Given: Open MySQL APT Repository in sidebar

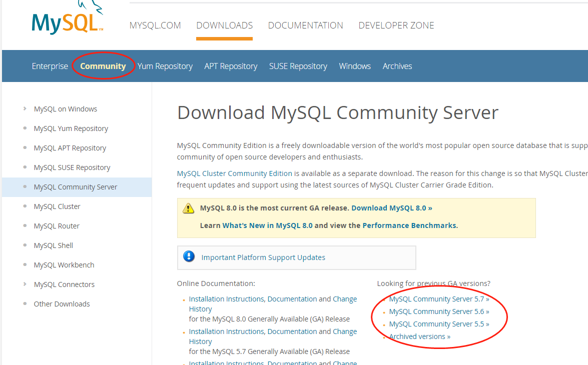Looking at the screenshot, I should 70,148.
